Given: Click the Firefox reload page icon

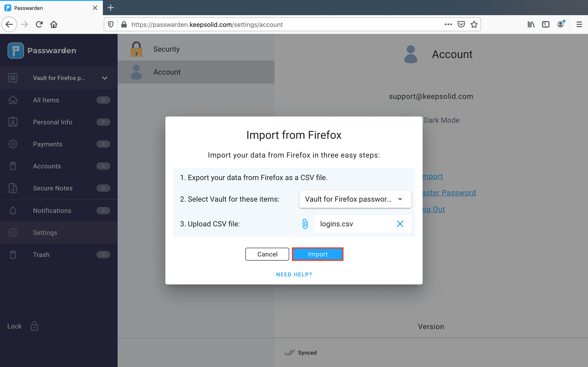Looking at the screenshot, I should click(39, 25).
